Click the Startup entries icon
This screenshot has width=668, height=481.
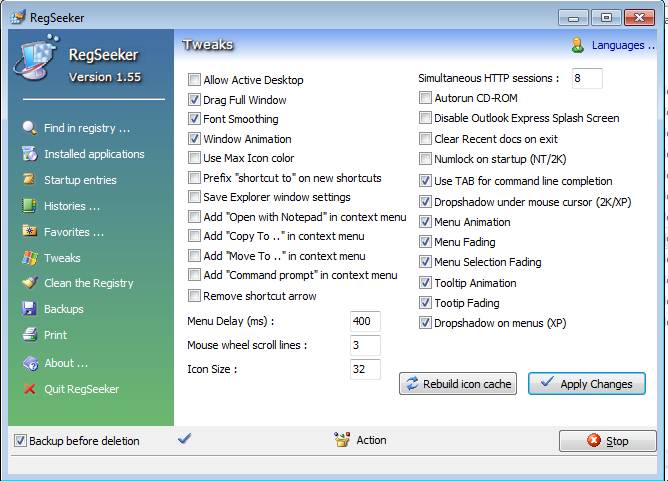(x=29, y=179)
